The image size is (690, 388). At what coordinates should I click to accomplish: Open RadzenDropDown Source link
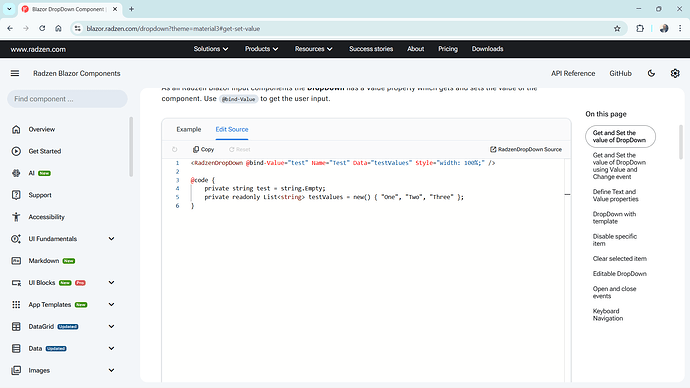click(x=526, y=150)
